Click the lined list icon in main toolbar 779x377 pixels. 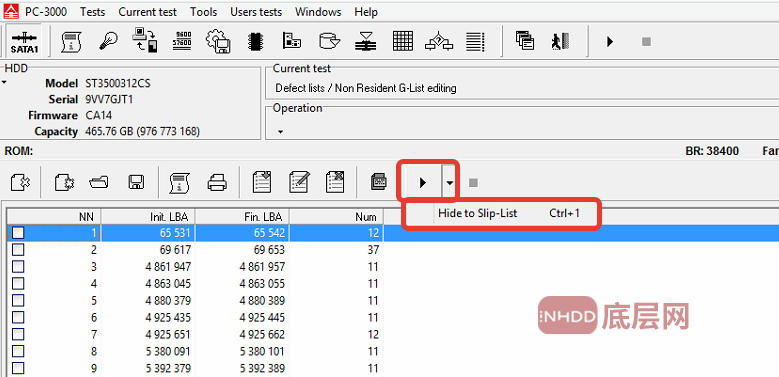point(475,42)
